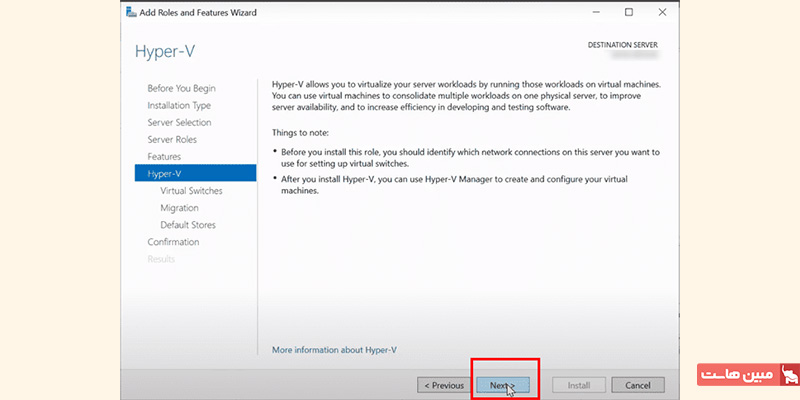Screen dimensions: 800x400
Task: Click the grayed-out Results step
Action: tap(161, 259)
